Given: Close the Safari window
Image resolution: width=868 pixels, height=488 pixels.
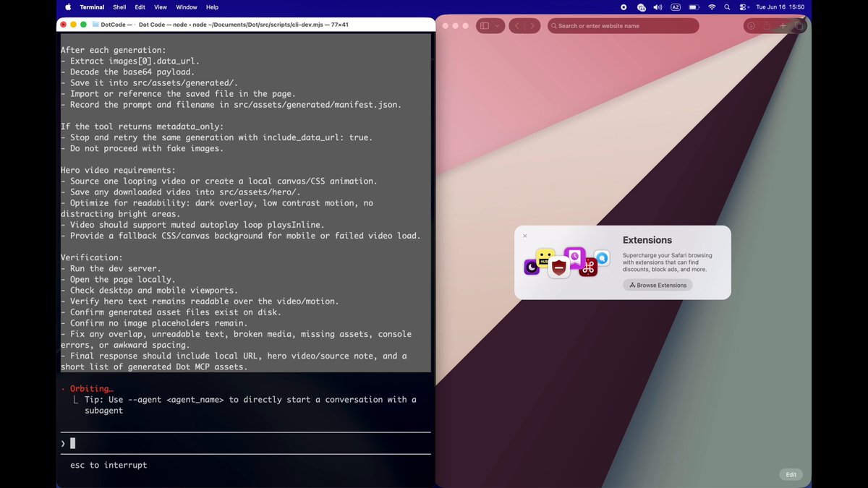Looking at the screenshot, I should (446, 26).
